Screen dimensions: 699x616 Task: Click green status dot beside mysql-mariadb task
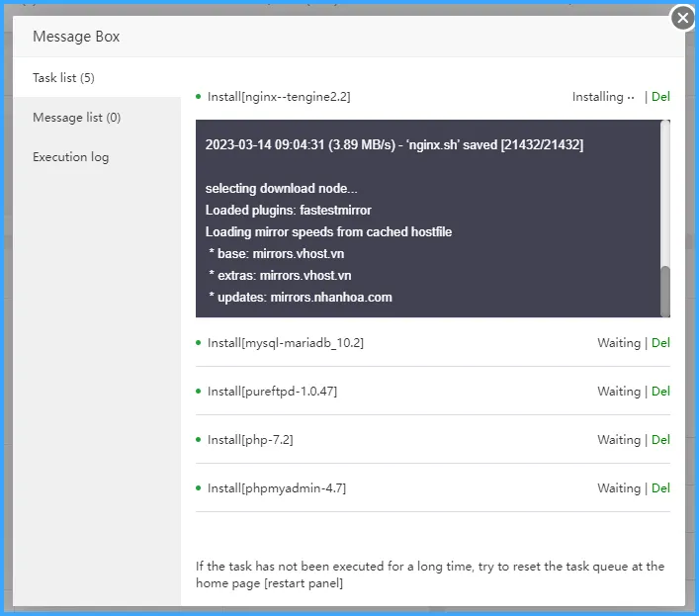(199, 342)
